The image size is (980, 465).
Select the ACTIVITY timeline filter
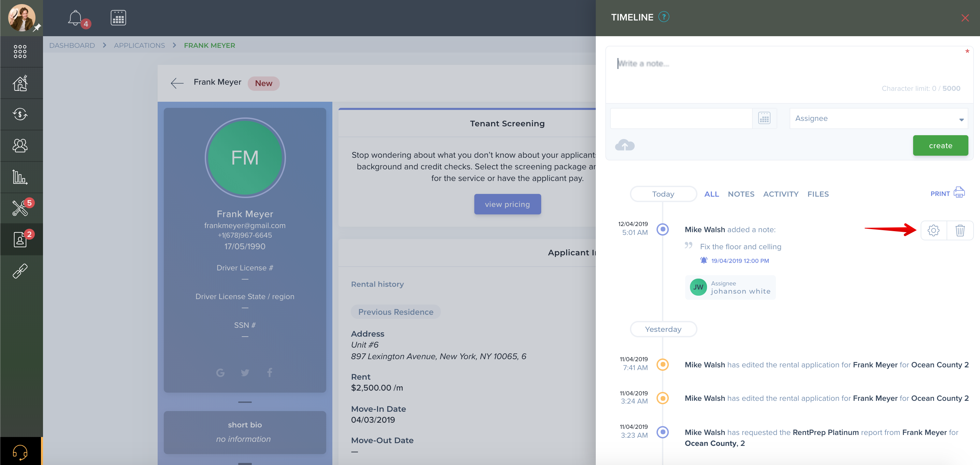point(781,194)
